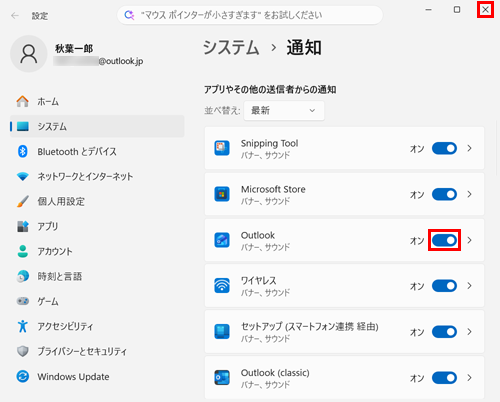Open プライバシーとセキュリティ settings
The image size is (500, 402).
97,351
